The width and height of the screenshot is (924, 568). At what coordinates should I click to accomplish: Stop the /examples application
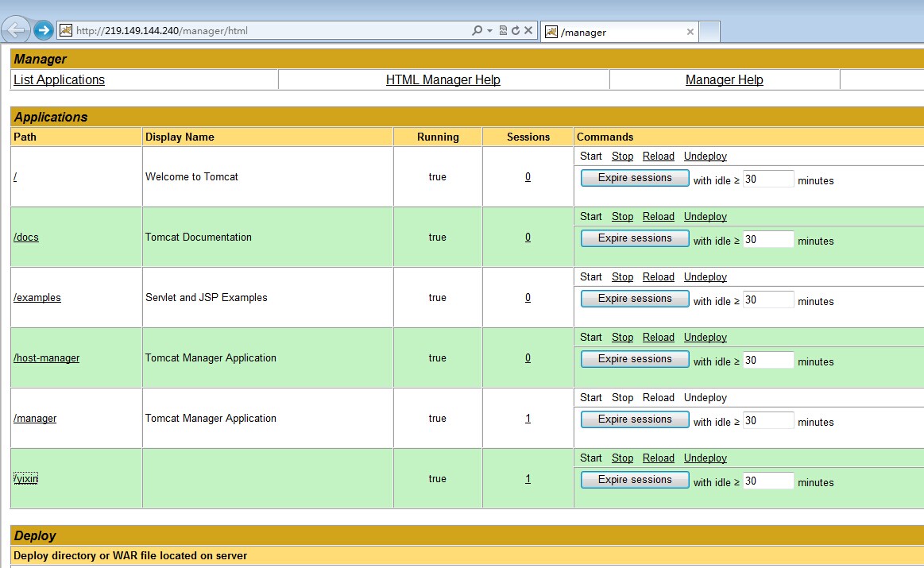pos(622,277)
